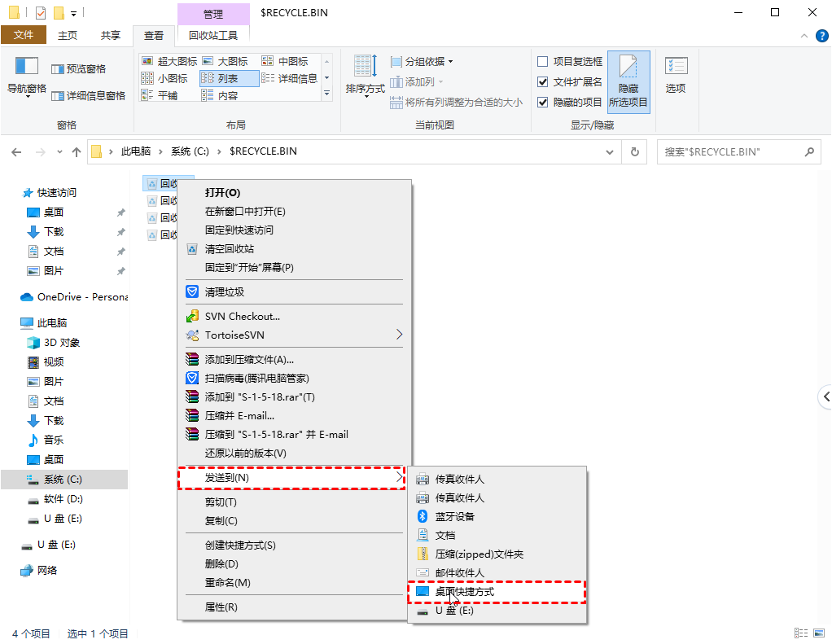Viewport: 832px width, 644px height.
Task: Toggle the 隐藏的项目 checkbox
Action: 543,102
